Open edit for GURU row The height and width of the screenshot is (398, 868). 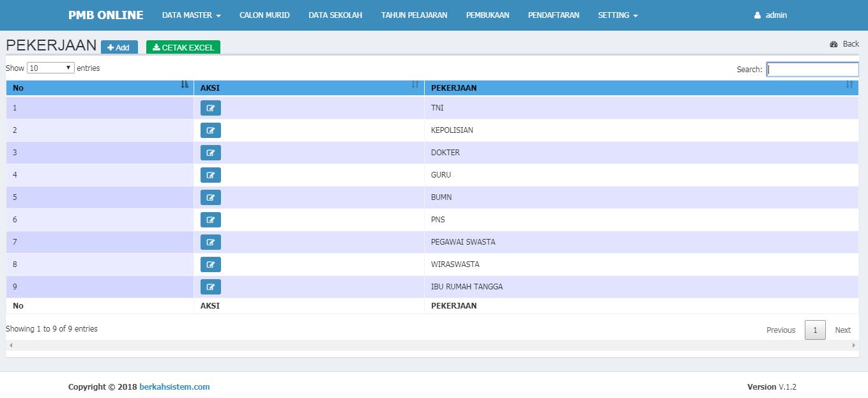tap(210, 175)
